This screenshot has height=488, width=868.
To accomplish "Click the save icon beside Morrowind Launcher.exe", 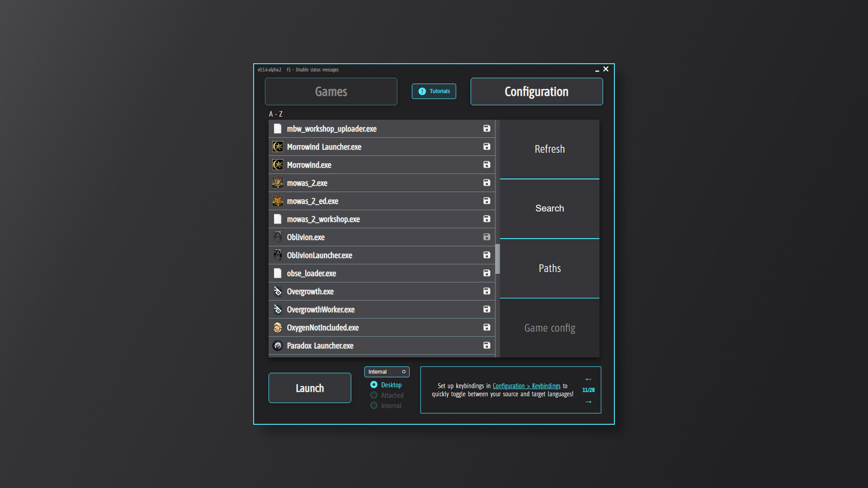I will pos(486,146).
